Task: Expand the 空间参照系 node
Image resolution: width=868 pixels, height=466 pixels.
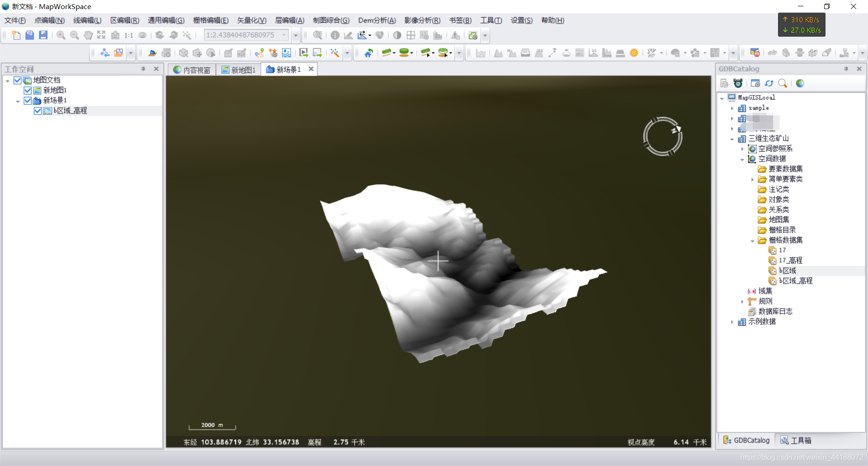Action: click(742, 149)
